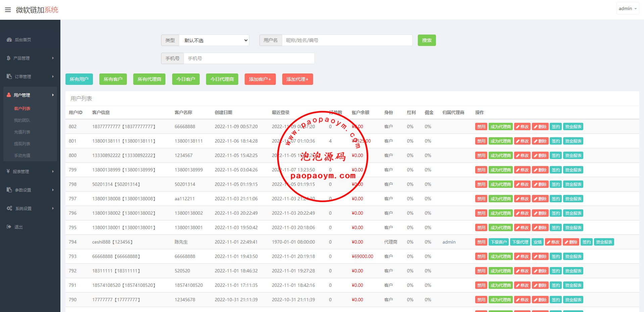The height and width of the screenshot is (312, 644).
Task: Click pencil 修改 icon for agent 794
Action: click(553, 242)
